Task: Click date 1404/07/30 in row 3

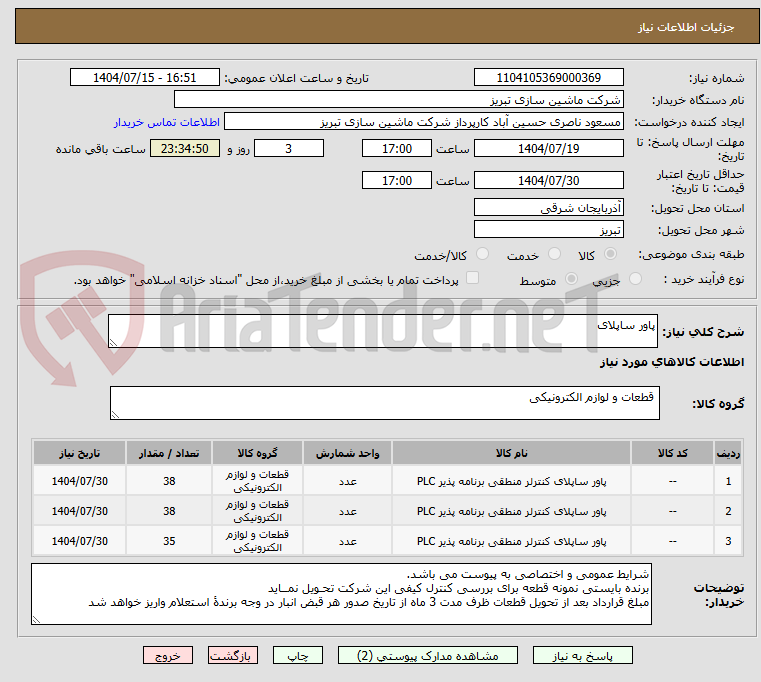Action: pyautogui.click(x=80, y=541)
